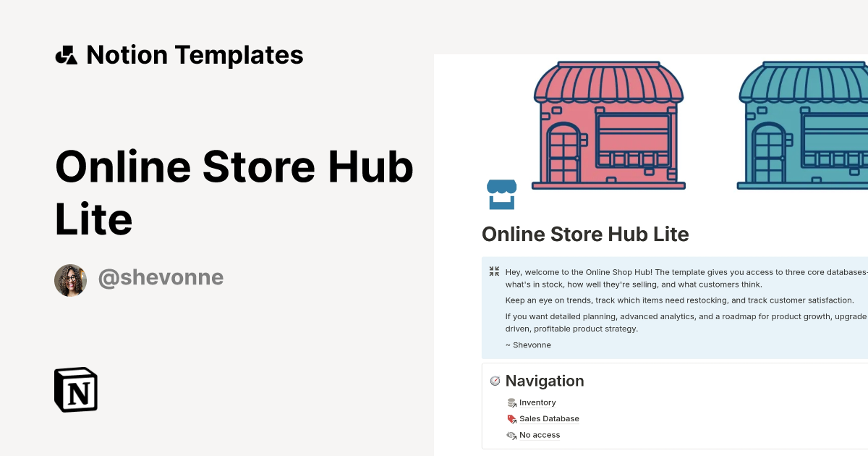Click the Navigation section heading
Viewport: 868px width, 456px height.
click(545, 381)
